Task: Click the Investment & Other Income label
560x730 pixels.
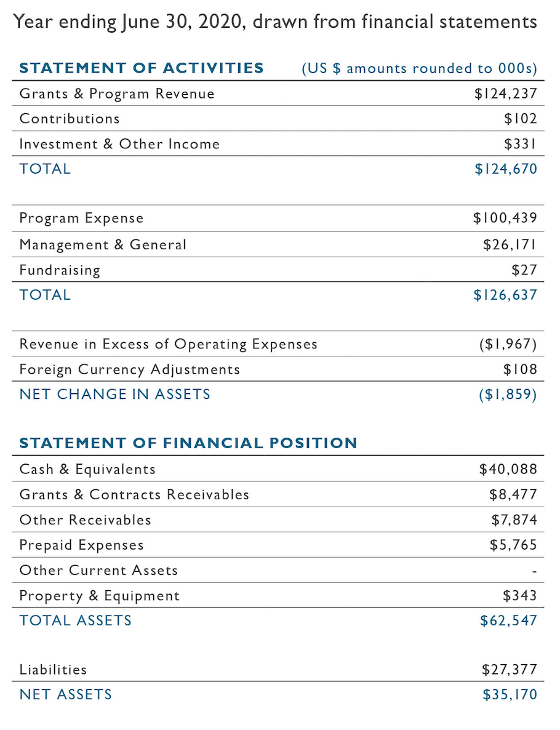Action: pos(119,144)
